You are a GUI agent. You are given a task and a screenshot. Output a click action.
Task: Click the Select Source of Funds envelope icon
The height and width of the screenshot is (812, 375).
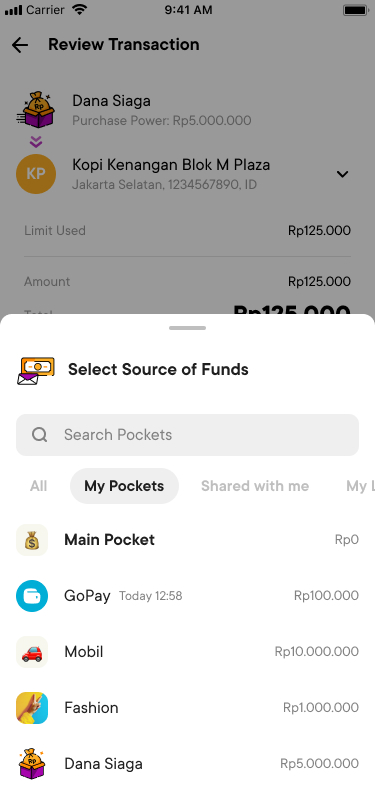click(36, 370)
